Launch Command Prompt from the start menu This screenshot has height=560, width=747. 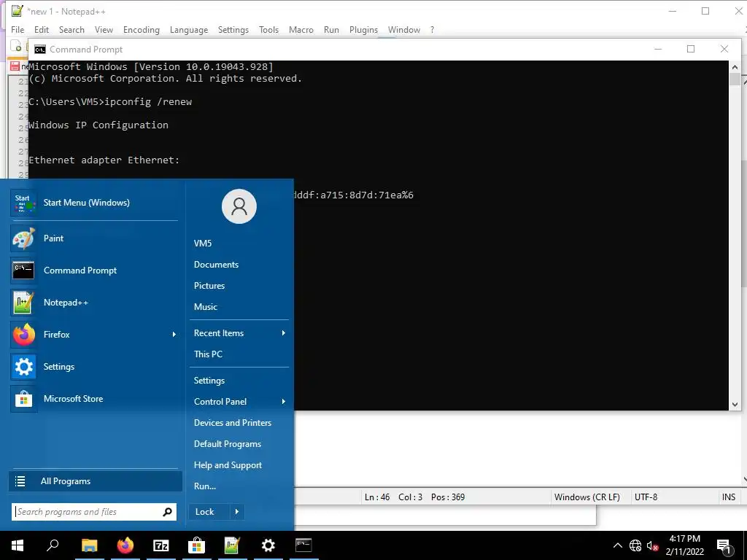[94, 270]
